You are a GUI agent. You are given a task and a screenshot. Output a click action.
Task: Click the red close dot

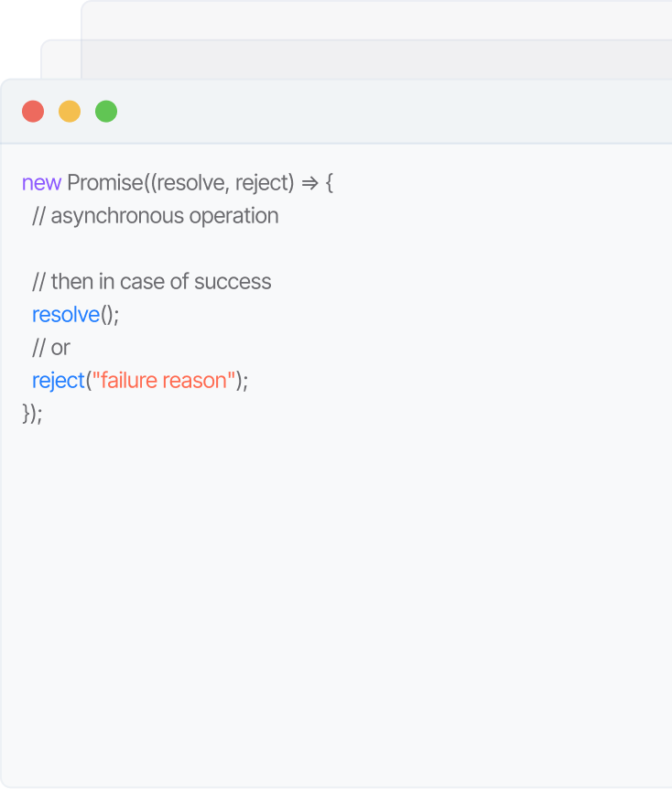pyautogui.click(x=33, y=112)
